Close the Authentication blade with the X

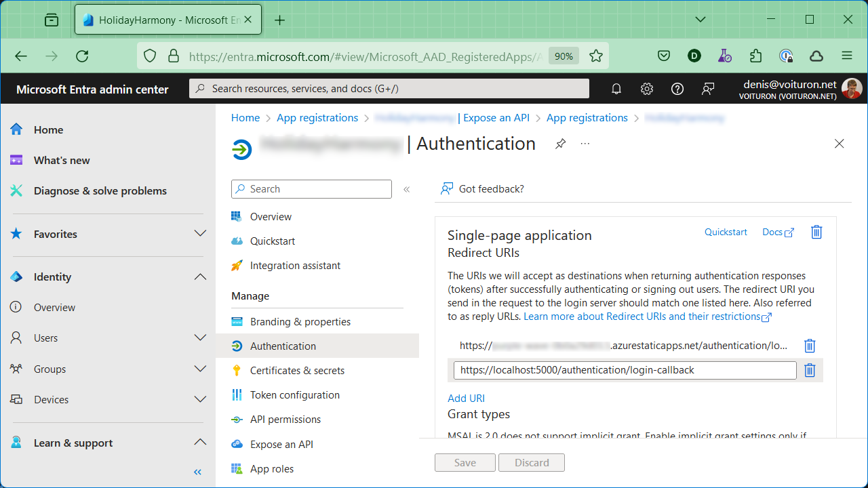pyautogui.click(x=840, y=144)
